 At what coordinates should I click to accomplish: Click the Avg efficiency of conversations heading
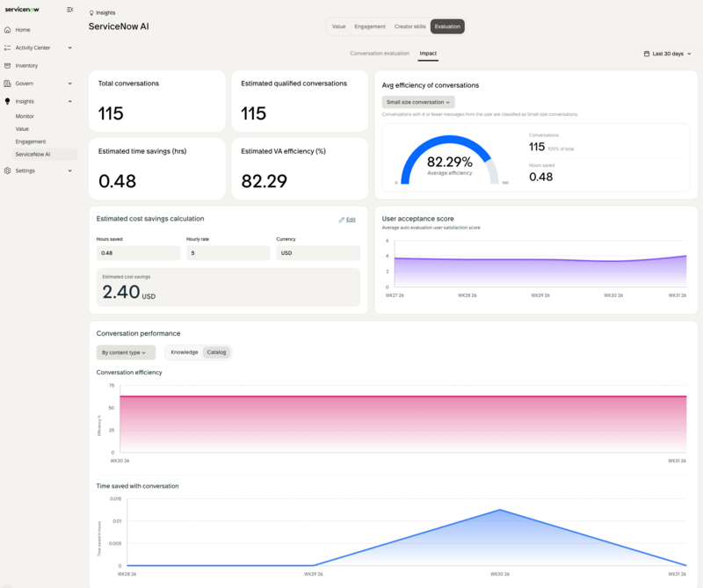(x=431, y=85)
